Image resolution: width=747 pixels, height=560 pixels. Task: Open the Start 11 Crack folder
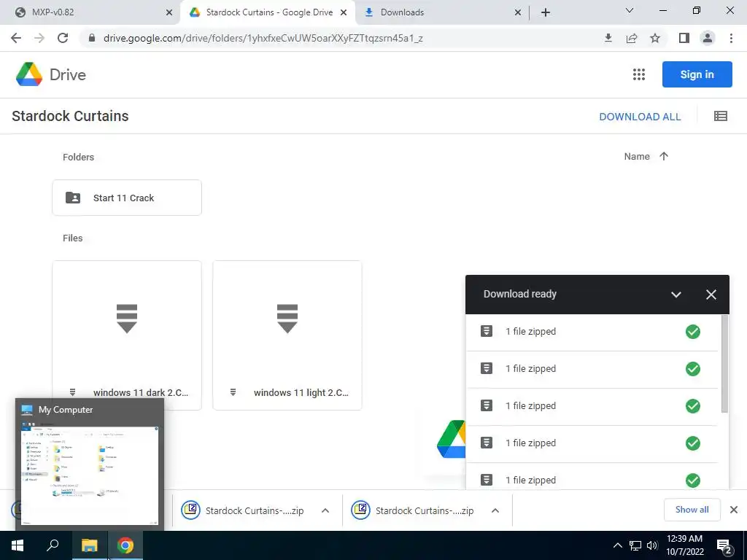(x=127, y=198)
